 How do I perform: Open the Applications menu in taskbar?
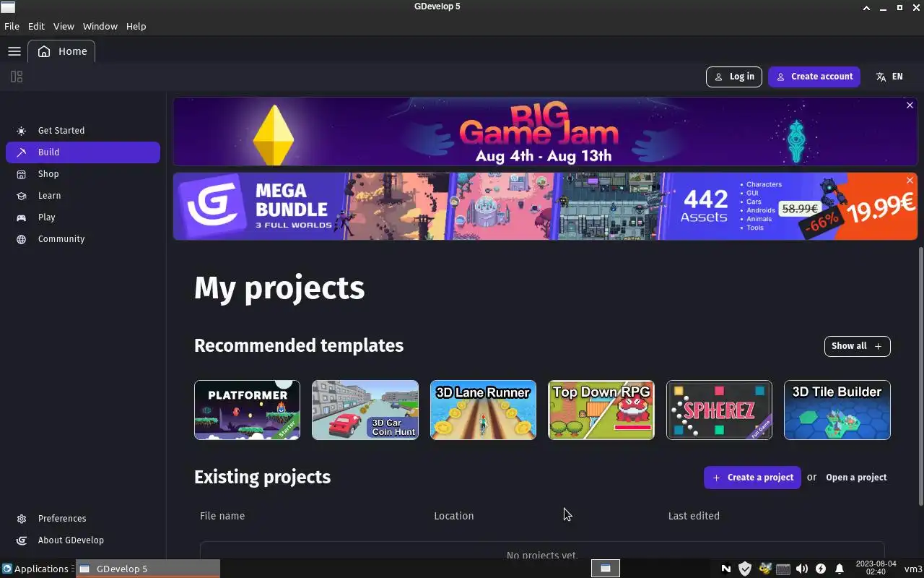point(36,569)
